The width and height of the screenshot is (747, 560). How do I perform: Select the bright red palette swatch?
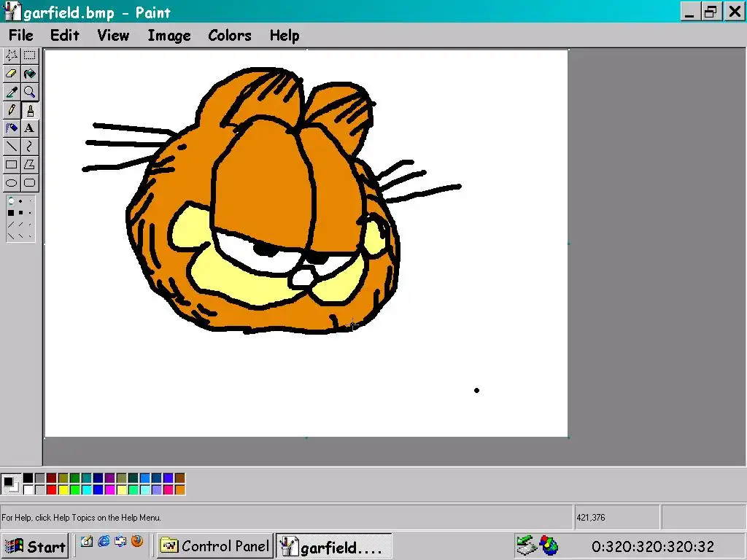[x=52, y=489]
